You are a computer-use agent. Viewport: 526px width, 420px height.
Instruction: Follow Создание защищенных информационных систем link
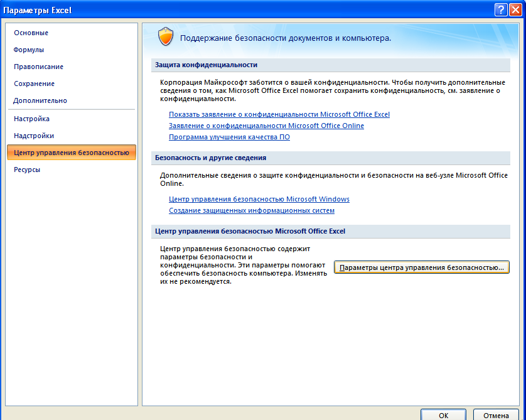(252, 211)
